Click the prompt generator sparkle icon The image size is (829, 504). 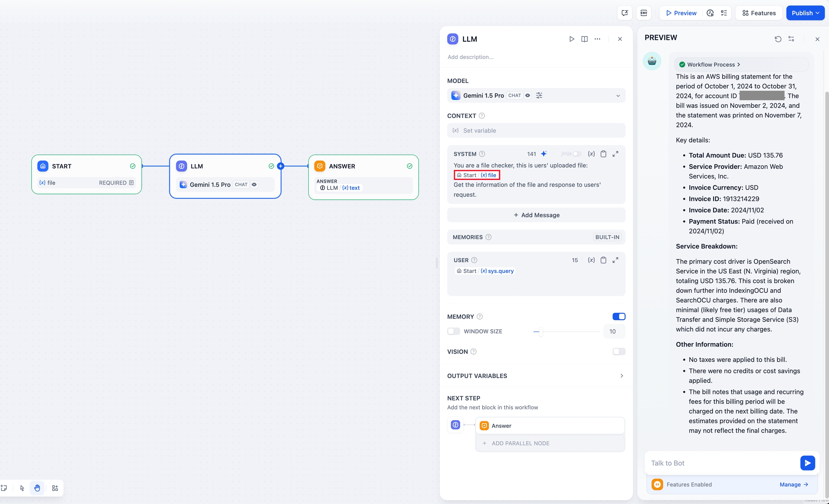(544, 154)
